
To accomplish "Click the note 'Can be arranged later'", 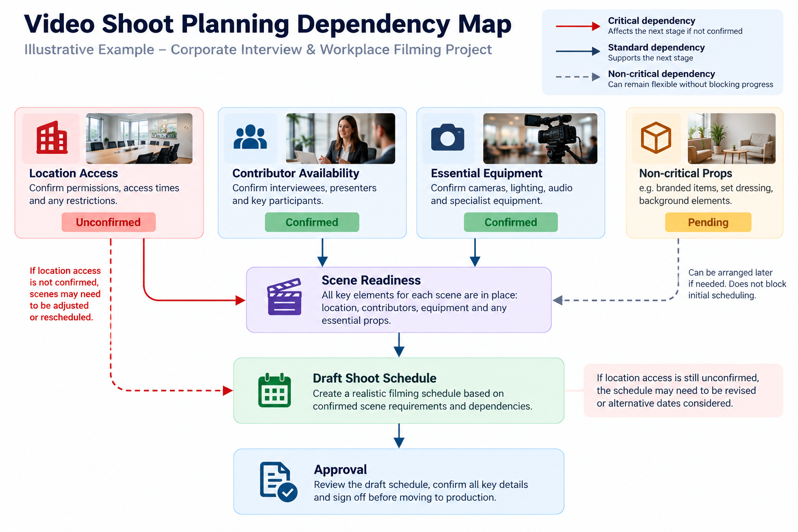I will [x=737, y=284].
